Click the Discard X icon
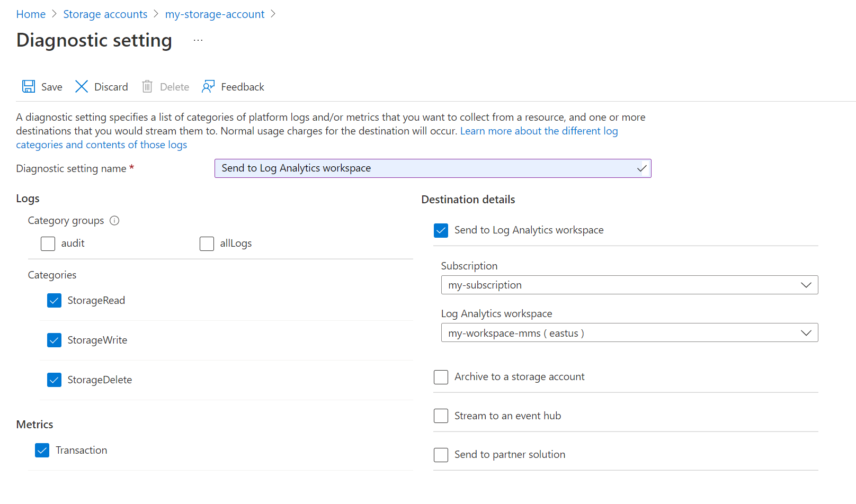 (82, 87)
